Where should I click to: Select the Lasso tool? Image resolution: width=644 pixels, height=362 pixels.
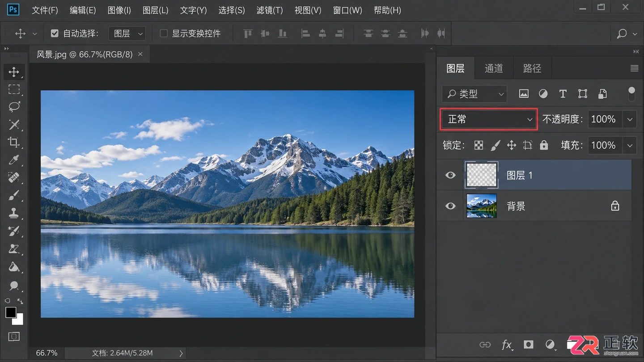14,107
